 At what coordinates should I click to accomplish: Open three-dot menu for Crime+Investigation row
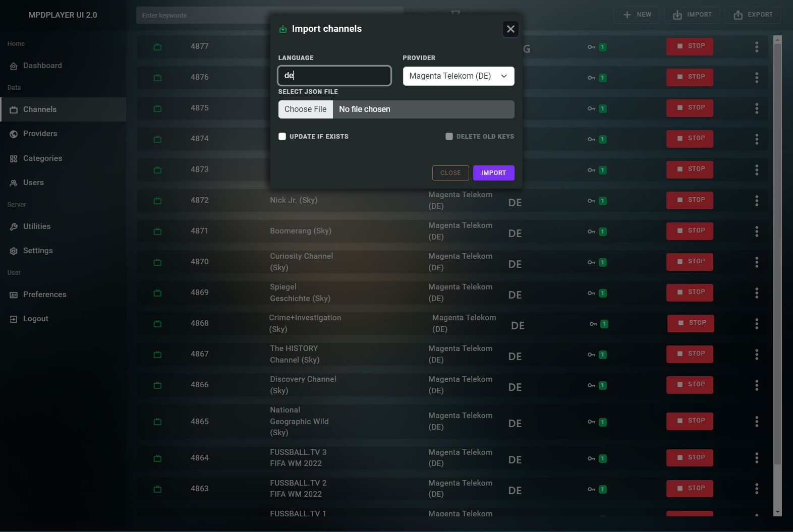756,324
